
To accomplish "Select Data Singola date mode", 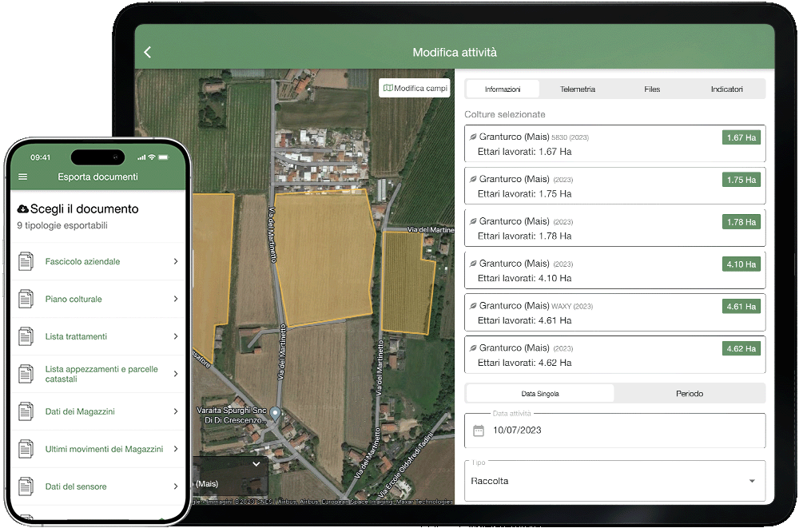I will click(x=539, y=393).
